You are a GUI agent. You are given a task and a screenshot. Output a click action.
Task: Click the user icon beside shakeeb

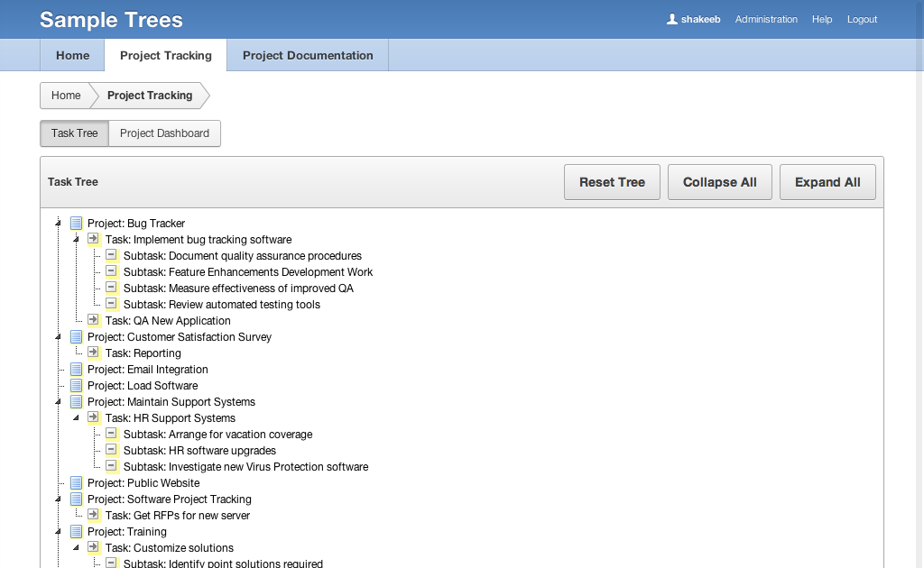[671, 19]
